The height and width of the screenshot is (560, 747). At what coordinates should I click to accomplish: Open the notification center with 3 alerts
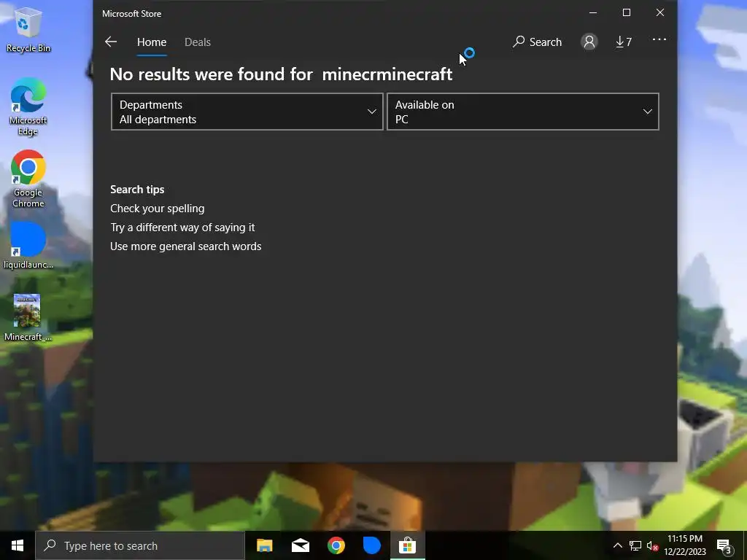724,545
